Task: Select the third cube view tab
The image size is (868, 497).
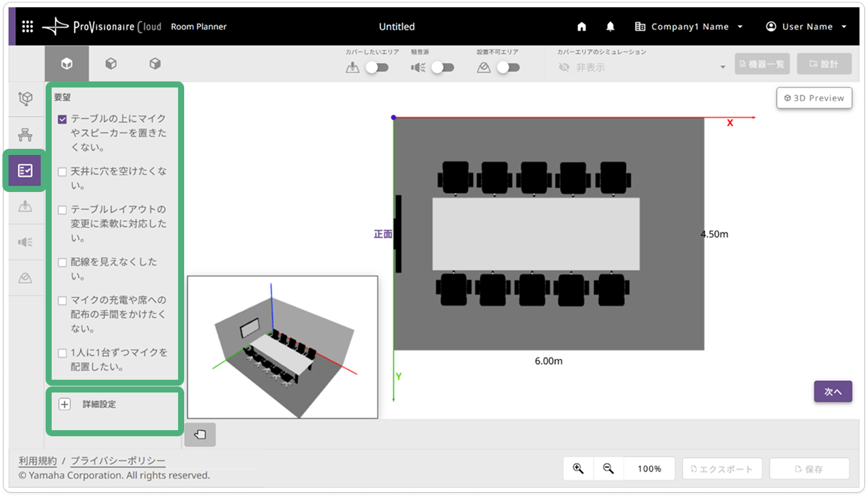Action: (155, 64)
